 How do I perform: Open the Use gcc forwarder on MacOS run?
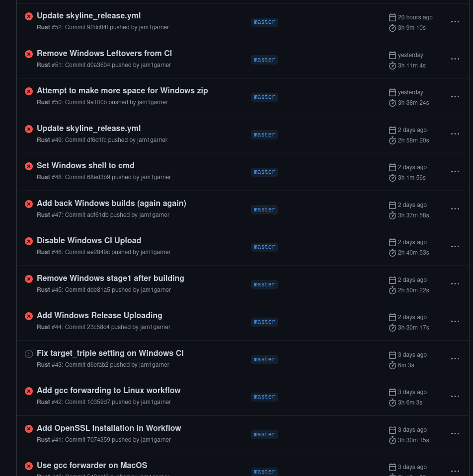click(92, 466)
